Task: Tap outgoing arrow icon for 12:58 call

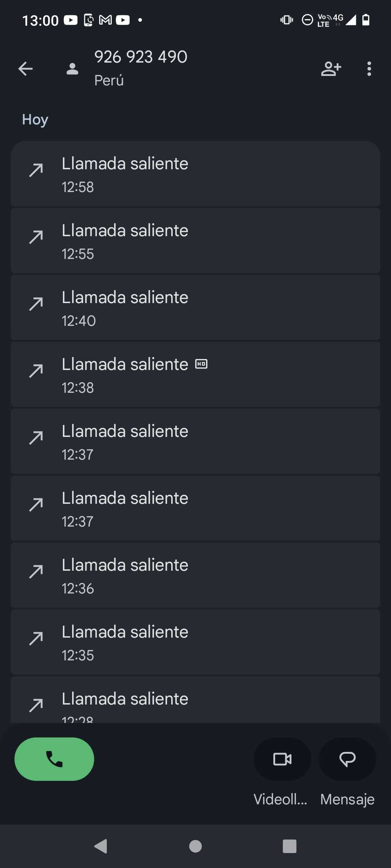Action: (36, 170)
